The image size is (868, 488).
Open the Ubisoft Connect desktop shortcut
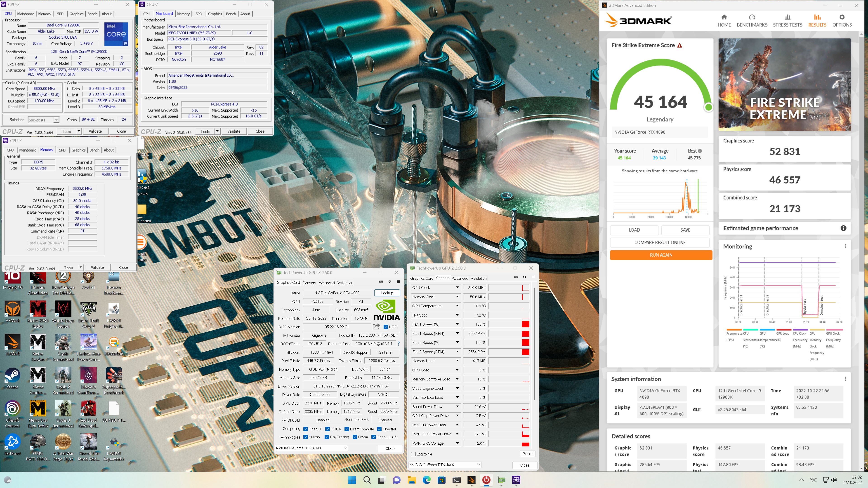click(12, 414)
